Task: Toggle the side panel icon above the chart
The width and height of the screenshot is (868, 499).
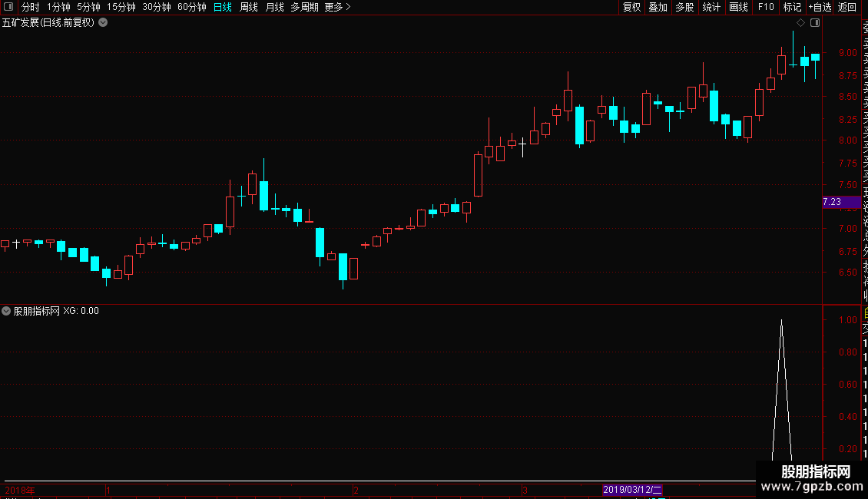Action: [x=815, y=23]
